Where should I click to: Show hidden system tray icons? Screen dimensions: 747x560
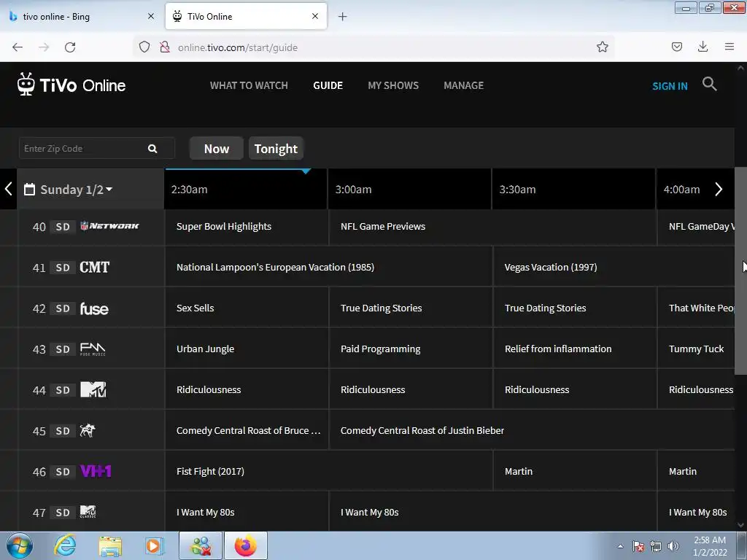coord(620,546)
